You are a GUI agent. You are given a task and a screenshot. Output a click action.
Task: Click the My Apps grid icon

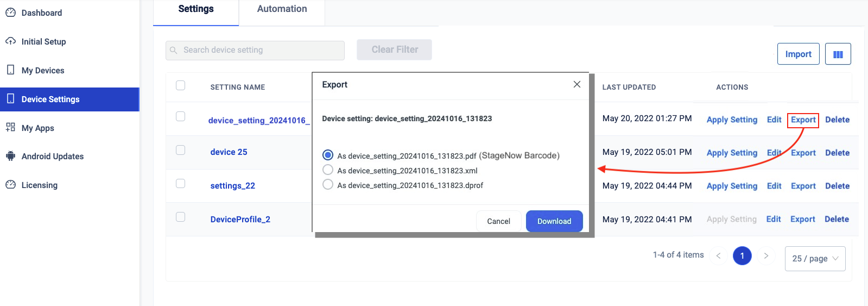point(10,128)
